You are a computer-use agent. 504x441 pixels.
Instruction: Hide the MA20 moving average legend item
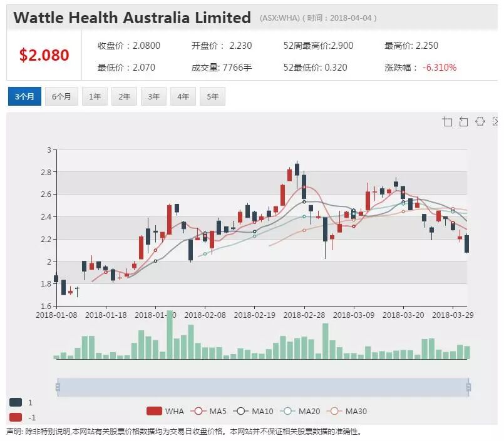pyautogui.click(x=300, y=411)
